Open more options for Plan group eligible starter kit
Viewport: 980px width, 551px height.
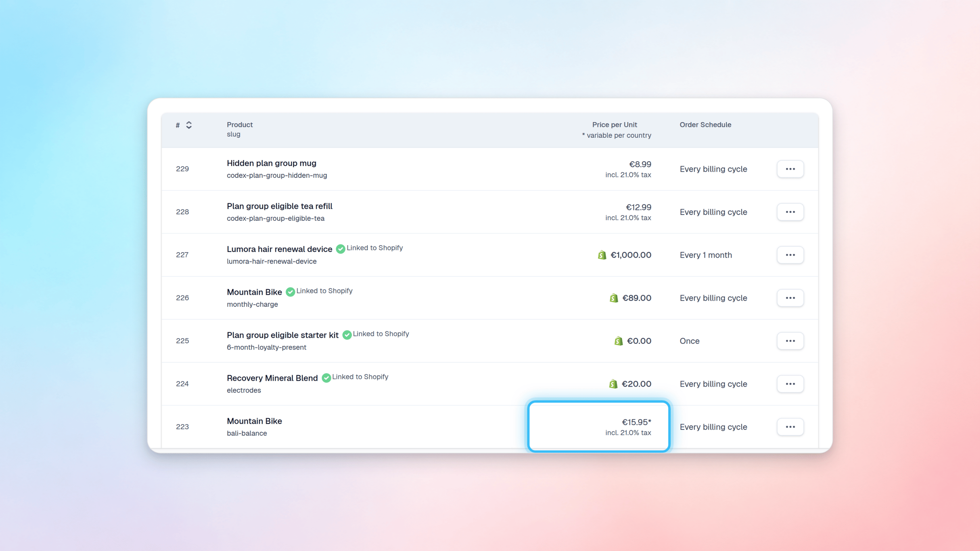(790, 341)
